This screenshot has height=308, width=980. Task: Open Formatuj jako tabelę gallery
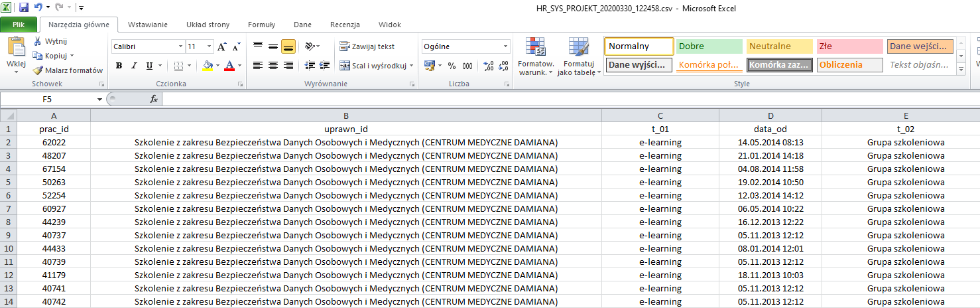pos(578,56)
